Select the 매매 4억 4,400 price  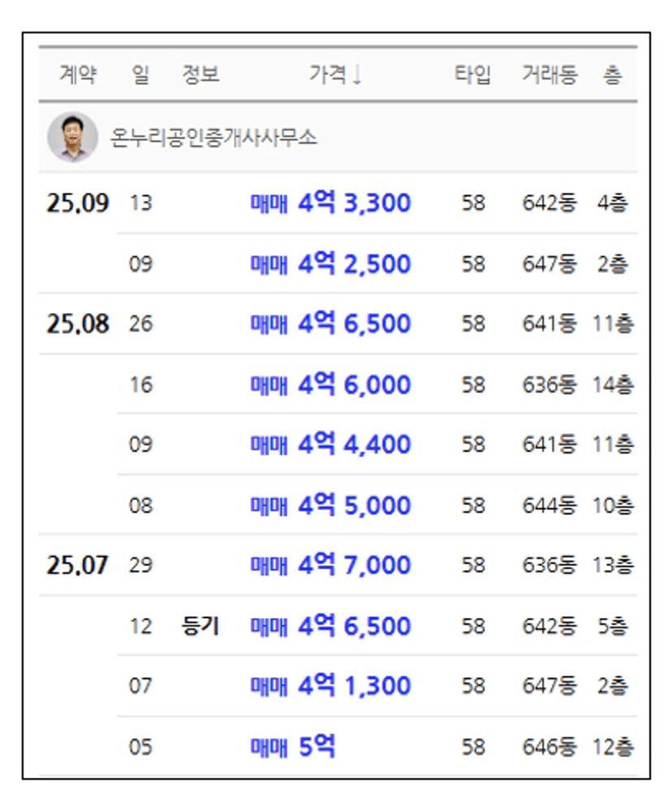click(331, 444)
